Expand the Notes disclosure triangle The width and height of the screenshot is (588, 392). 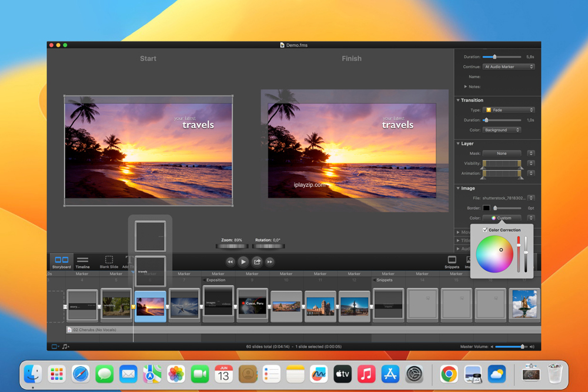click(x=465, y=87)
